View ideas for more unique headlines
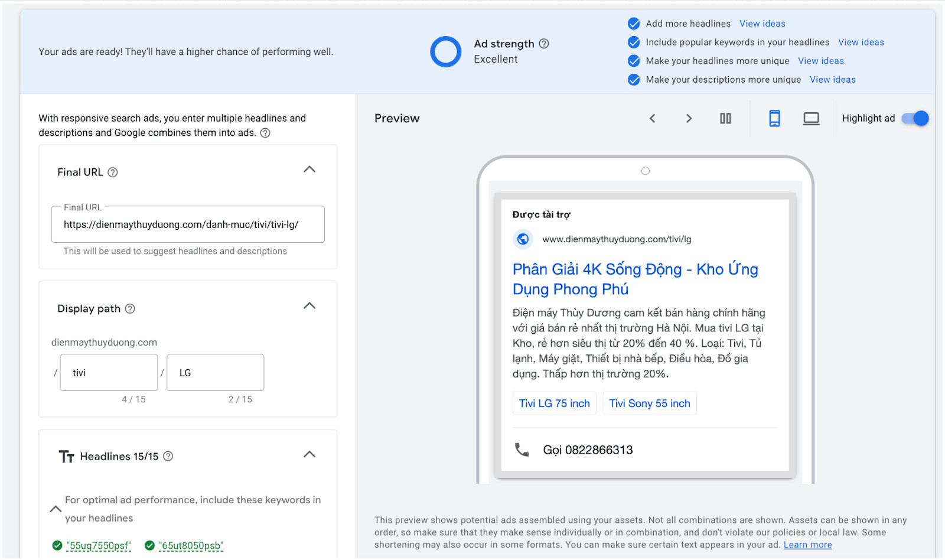 821,61
